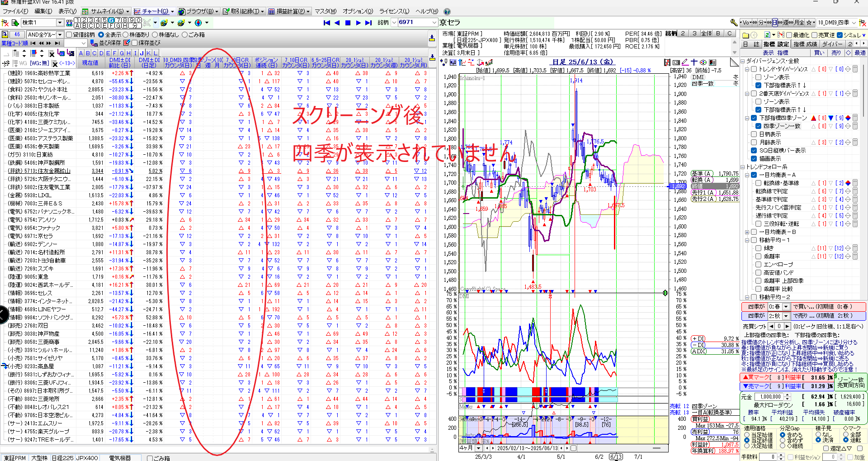Open the AND全グループ dropdown
868x461 pixels.
click(59, 35)
